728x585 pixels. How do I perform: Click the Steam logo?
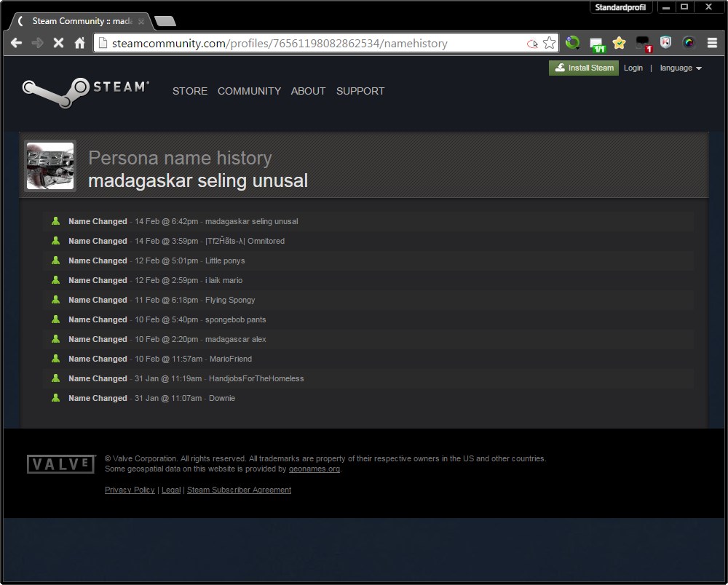tap(85, 92)
